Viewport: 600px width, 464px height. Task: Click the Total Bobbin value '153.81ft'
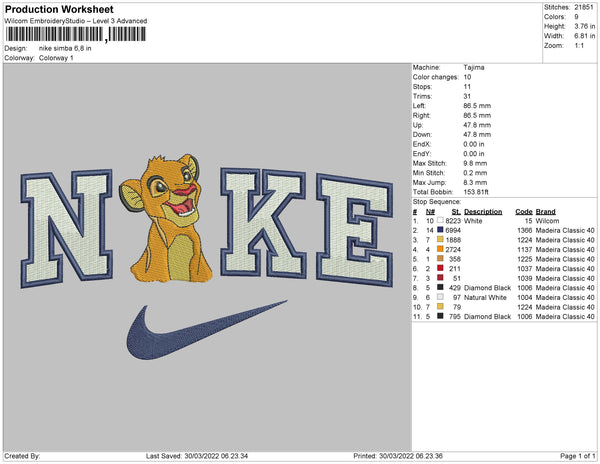pos(476,192)
